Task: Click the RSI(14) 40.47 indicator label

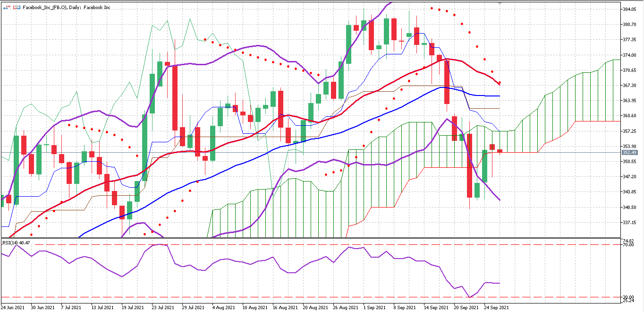Action: pyautogui.click(x=17, y=243)
